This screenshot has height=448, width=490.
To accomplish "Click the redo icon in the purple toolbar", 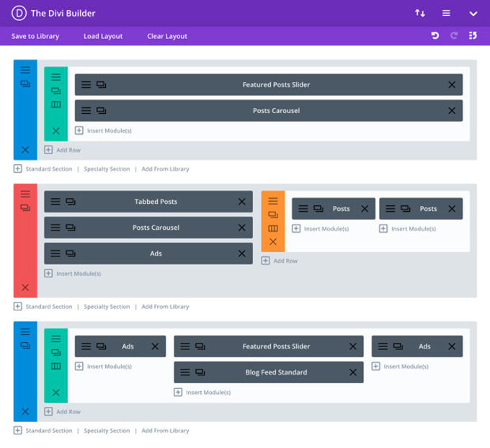I will 454,35.
